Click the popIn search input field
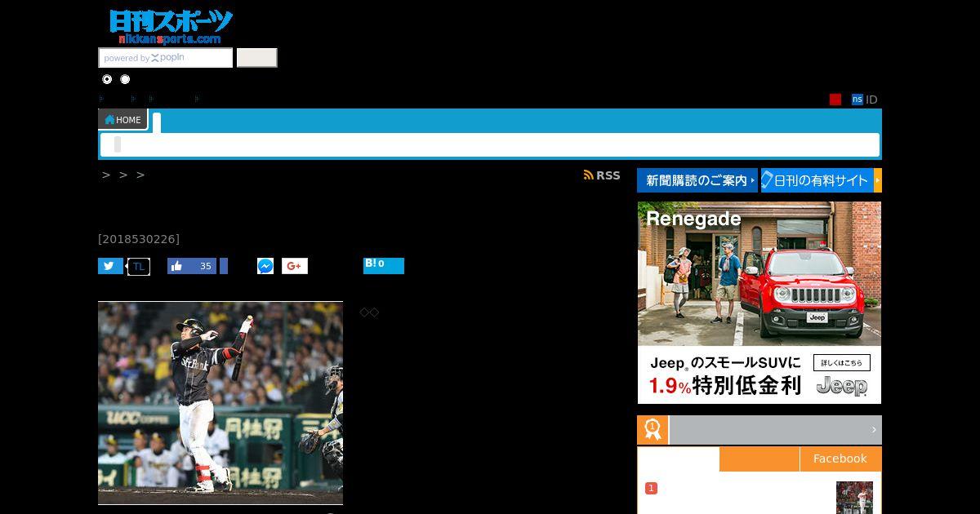Viewport: 980px width, 514px height. [166, 58]
